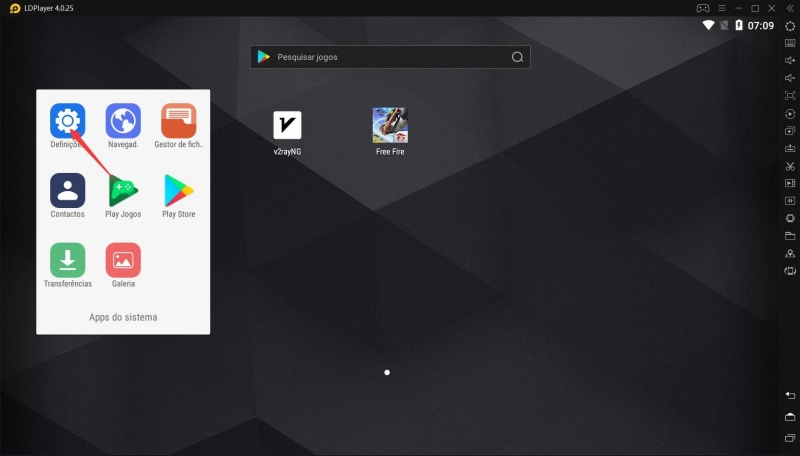Toggle full screen from the sidebar

(790, 96)
